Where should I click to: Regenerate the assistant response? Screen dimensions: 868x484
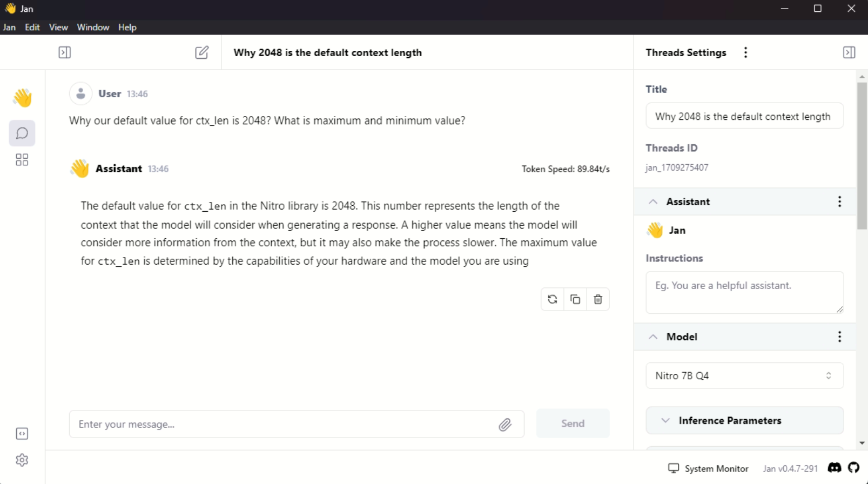[x=552, y=299]
